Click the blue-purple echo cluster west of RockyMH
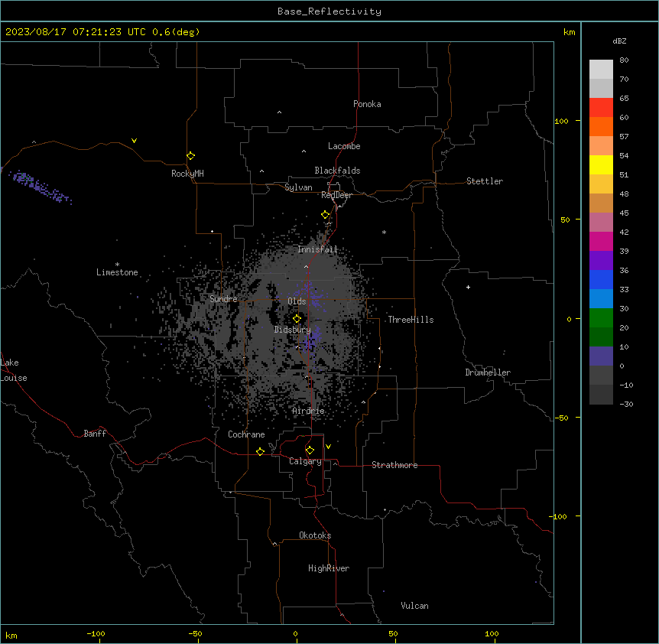 click(x=41, y=187)
